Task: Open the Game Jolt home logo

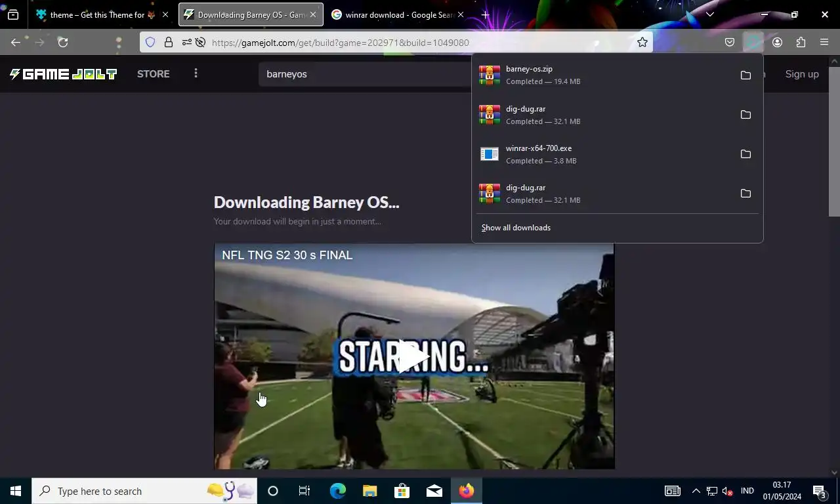Action: 63,74
